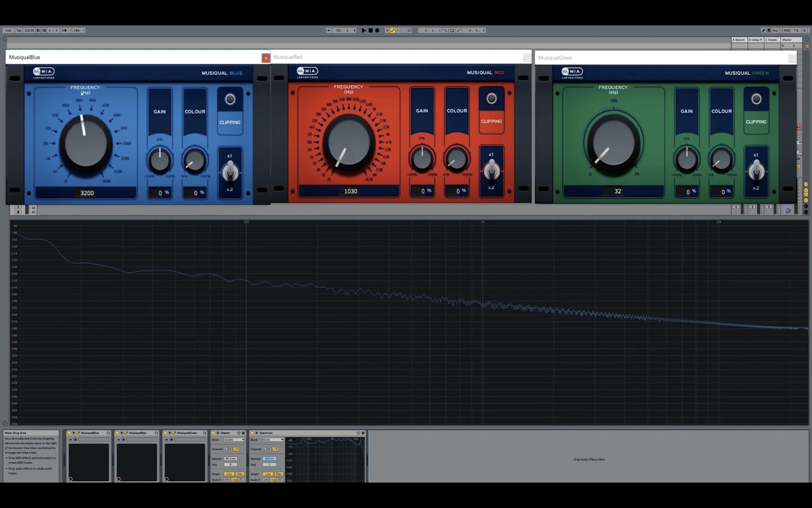Arm the arrangement Record button
Screen dimensions: 812x508
pos(377,30)
